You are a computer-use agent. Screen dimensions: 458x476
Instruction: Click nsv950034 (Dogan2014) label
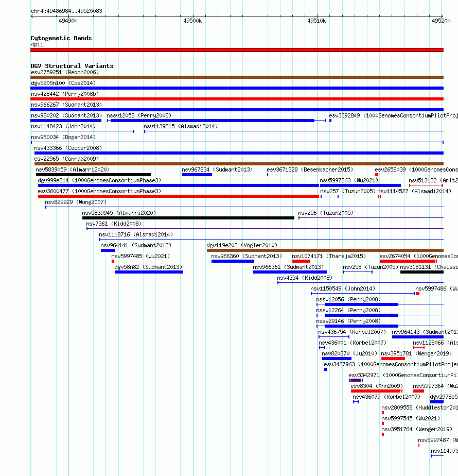63,137
